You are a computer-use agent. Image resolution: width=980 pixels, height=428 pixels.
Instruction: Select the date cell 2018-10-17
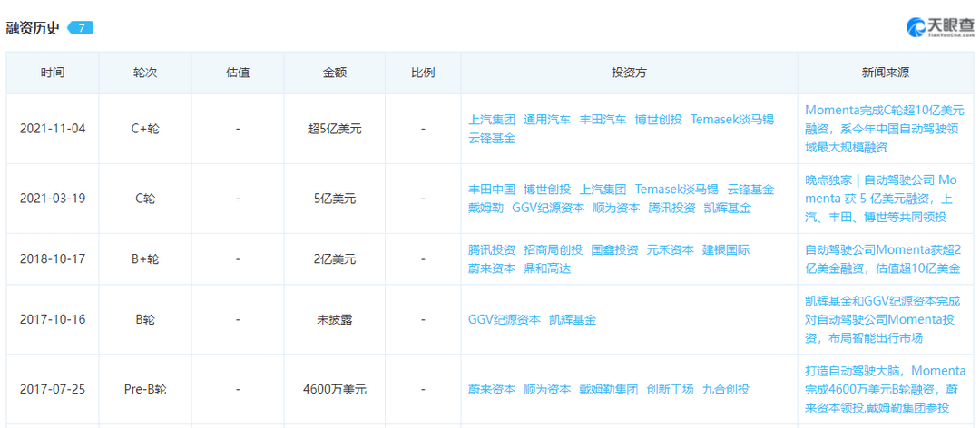53,258
